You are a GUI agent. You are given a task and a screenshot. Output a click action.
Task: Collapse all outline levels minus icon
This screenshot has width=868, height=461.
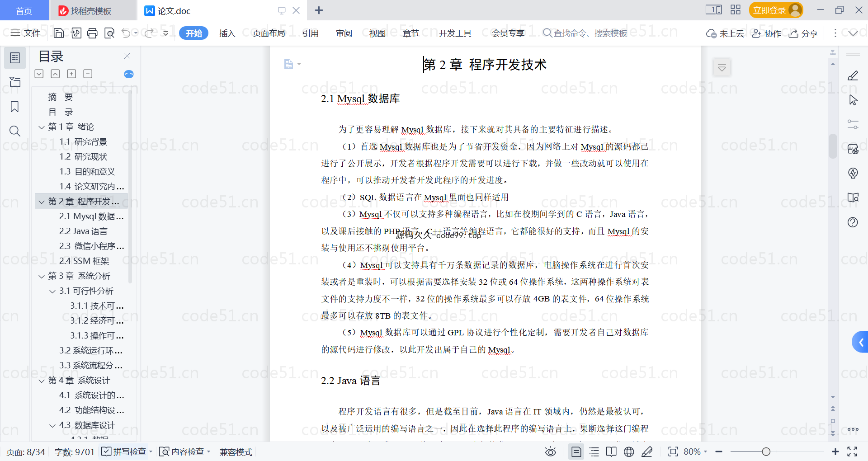(88, 74)
